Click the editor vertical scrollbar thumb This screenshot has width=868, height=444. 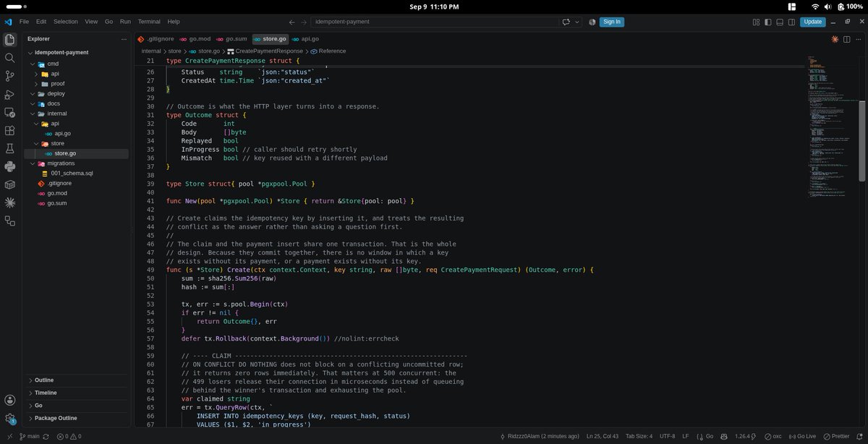click(862, 141)
